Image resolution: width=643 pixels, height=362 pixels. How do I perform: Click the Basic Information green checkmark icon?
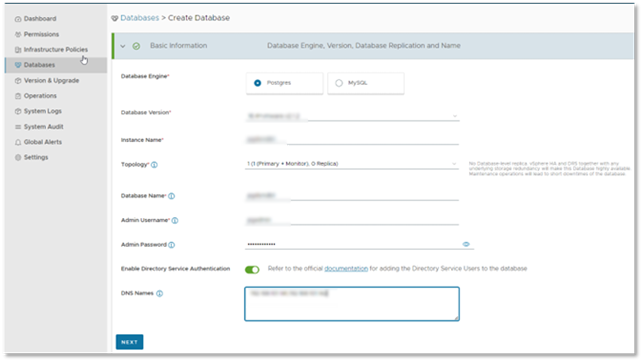(136, 46)
